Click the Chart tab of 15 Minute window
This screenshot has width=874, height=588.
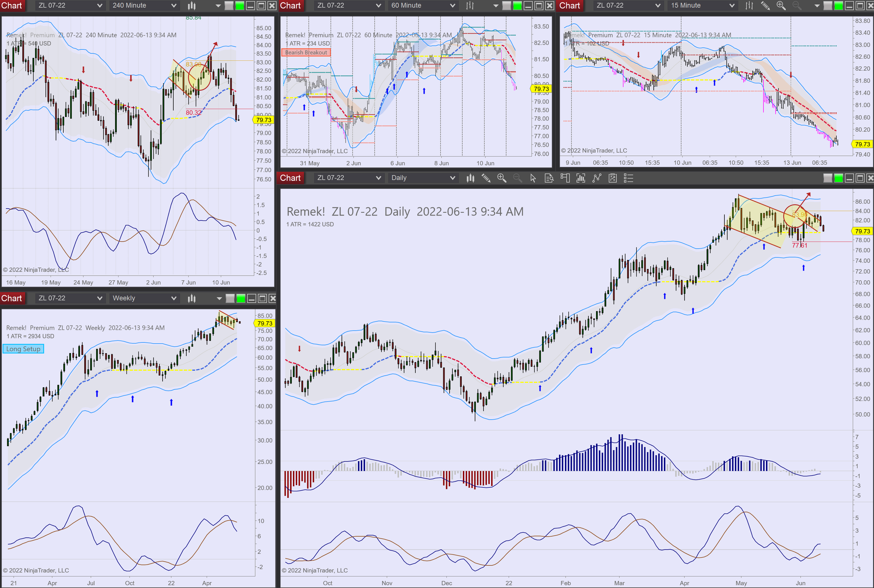click(x=569, y=6)
